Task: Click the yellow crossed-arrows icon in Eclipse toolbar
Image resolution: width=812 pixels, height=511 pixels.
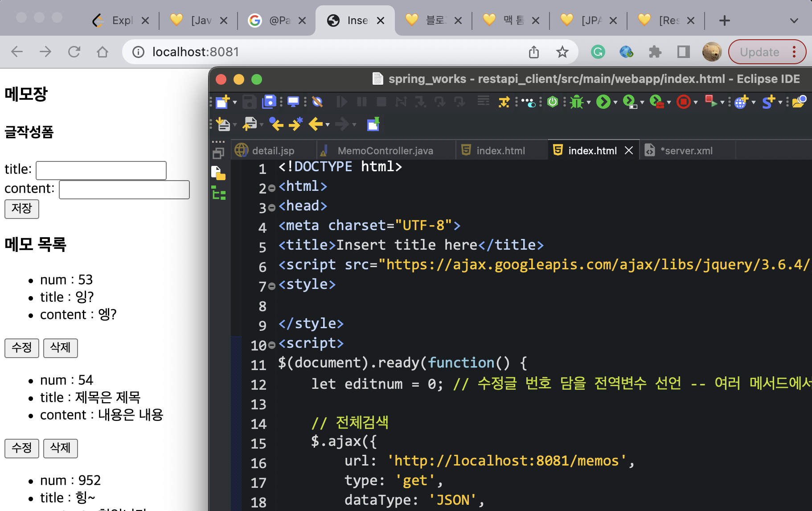Action: pyautogui.click(x=504, y=102)
